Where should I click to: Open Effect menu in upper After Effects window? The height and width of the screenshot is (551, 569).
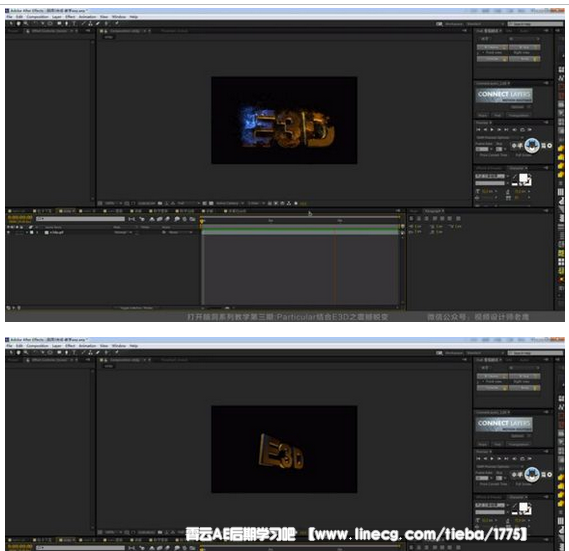[70, 17]
